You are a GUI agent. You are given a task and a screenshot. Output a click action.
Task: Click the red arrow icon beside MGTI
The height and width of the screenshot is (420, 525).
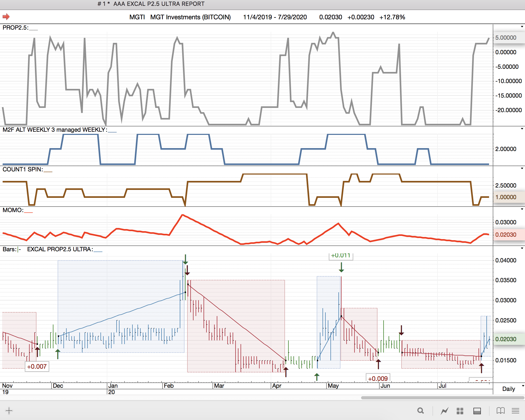(6, 17)
